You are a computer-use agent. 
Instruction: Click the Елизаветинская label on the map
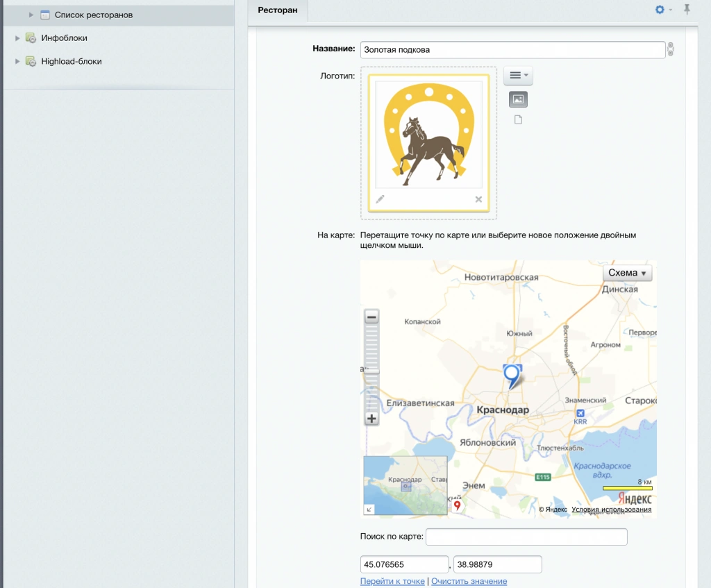(x=420, y=403)
